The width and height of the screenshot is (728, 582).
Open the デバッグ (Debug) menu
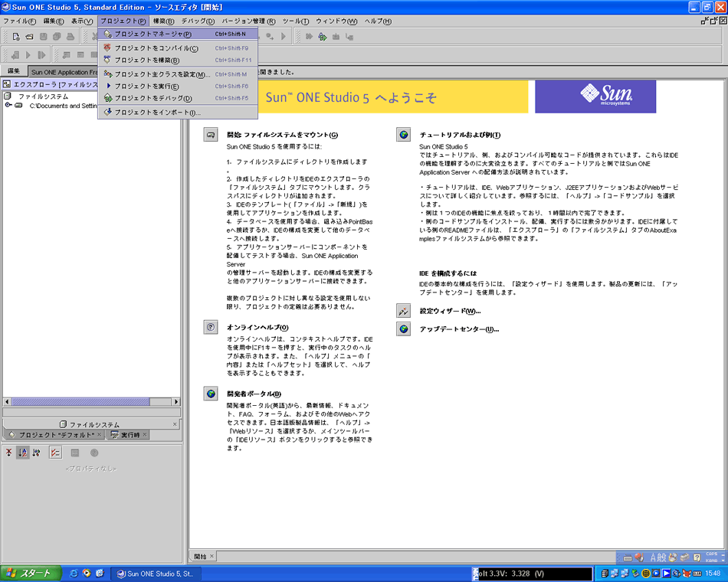[198, 21]
